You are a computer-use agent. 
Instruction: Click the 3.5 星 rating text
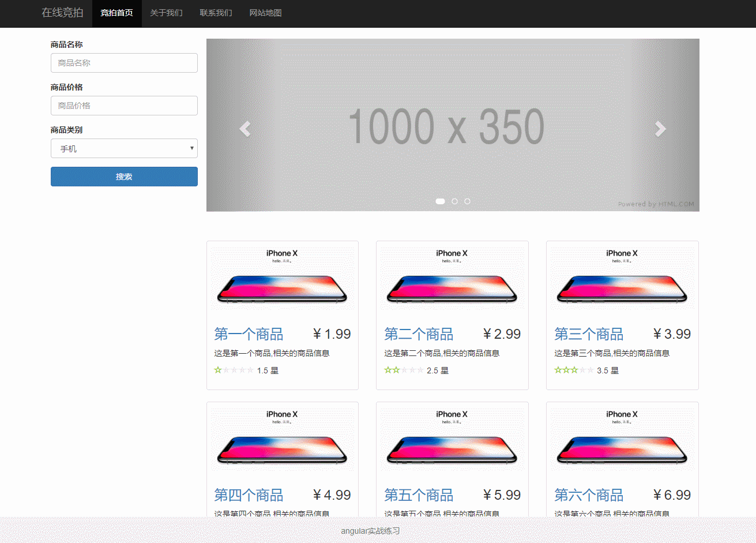[x=608, y=370]
